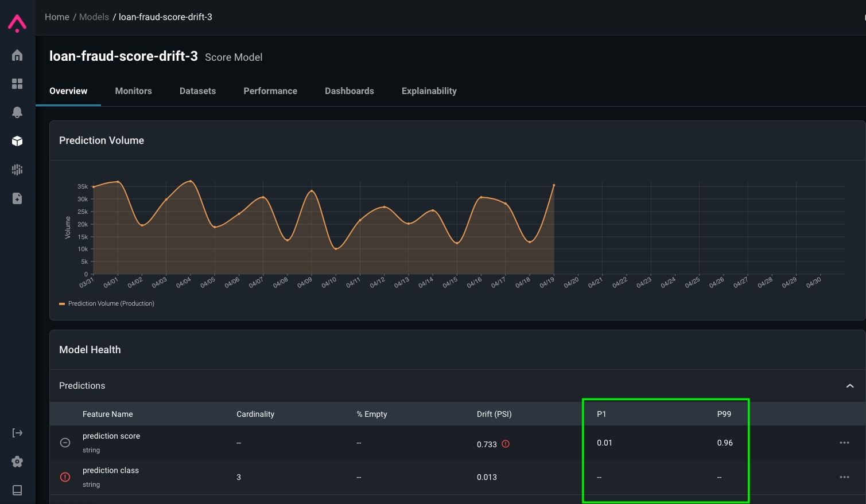The width and height of the screenshot is (866, 504).
Task: Go to Home in the breadcrumb
Action: click(57, 17)
